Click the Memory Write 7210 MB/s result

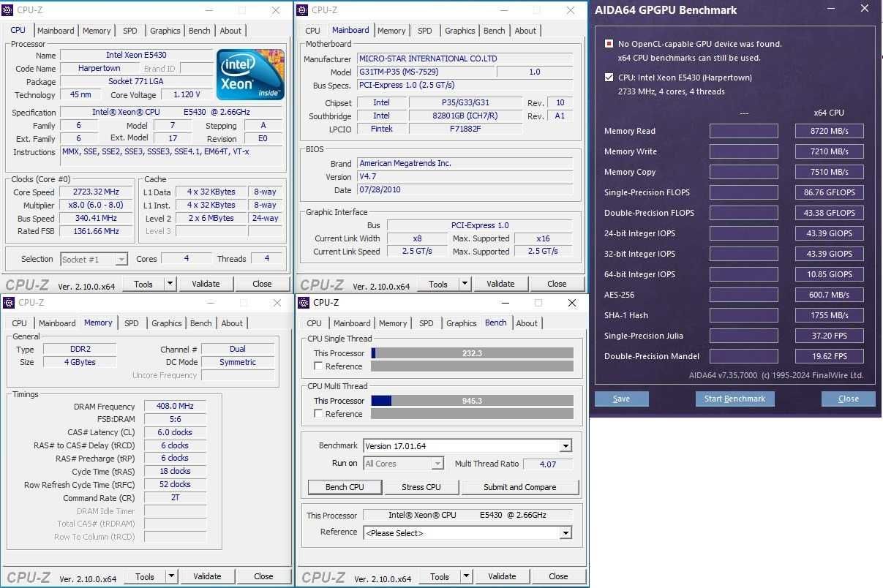(829, 151)
